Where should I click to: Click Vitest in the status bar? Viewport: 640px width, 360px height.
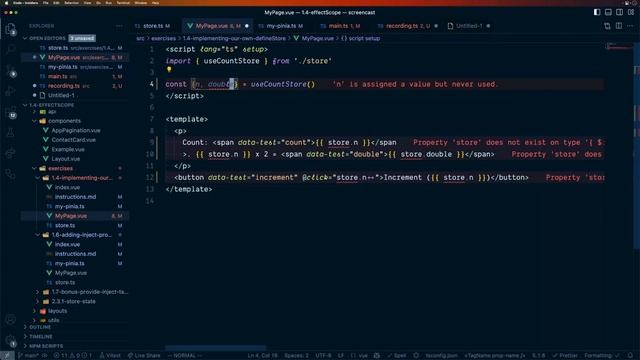(110, 356)
